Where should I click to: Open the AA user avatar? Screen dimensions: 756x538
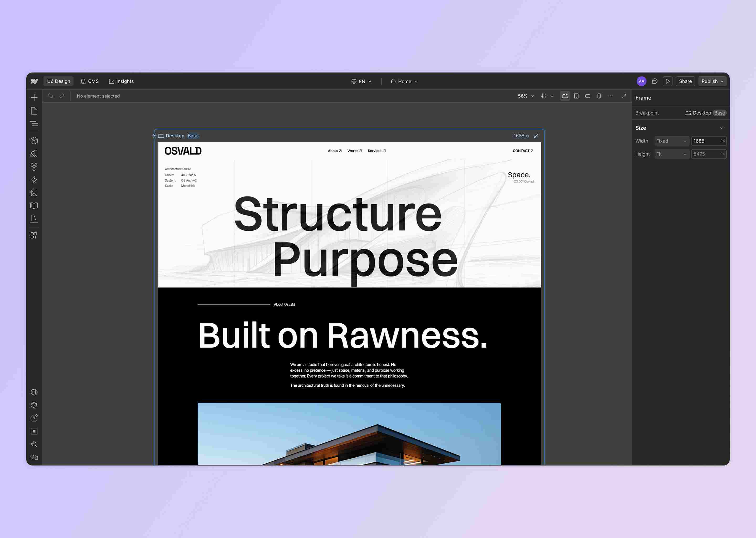point(642,81)
